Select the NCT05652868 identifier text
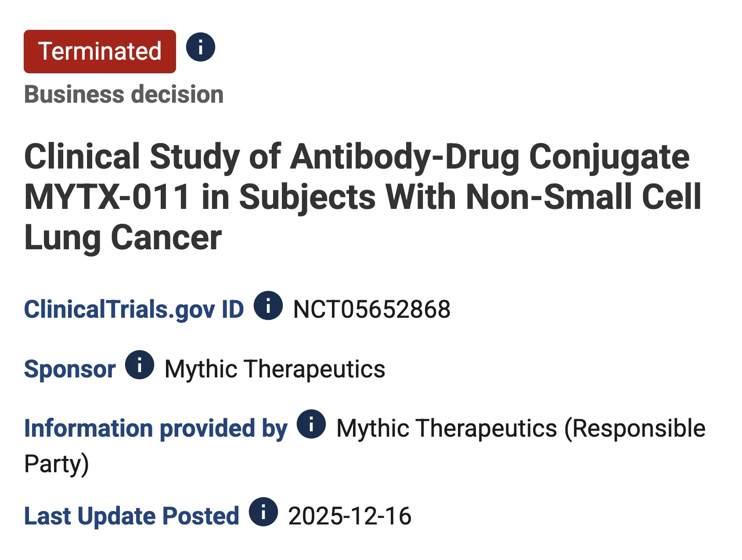 coord(371,309)
